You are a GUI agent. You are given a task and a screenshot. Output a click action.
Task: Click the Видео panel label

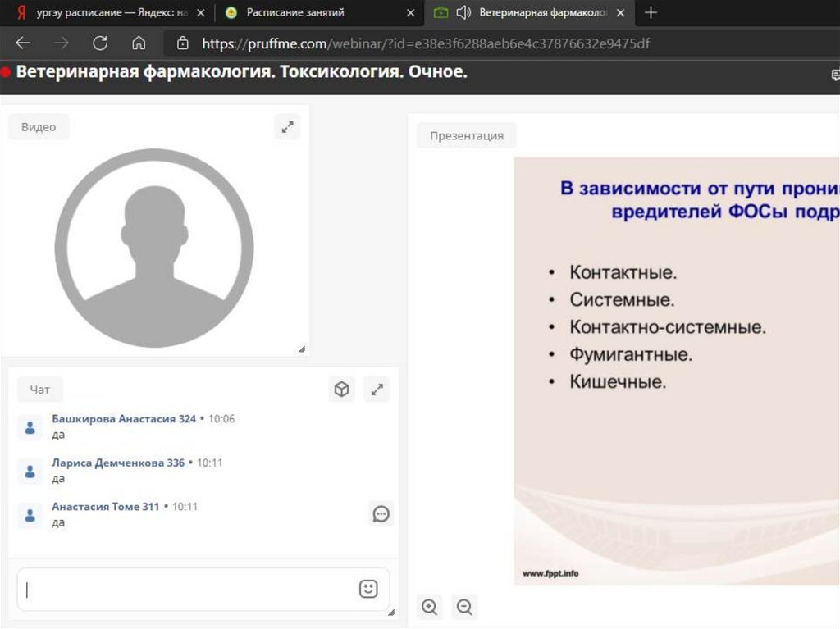[39, 127]
